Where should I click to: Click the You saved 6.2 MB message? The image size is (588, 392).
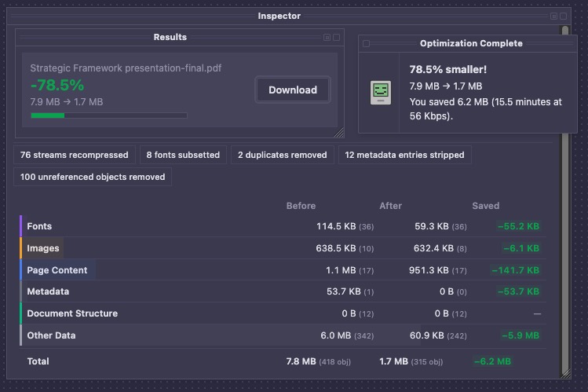coord(486,108)
